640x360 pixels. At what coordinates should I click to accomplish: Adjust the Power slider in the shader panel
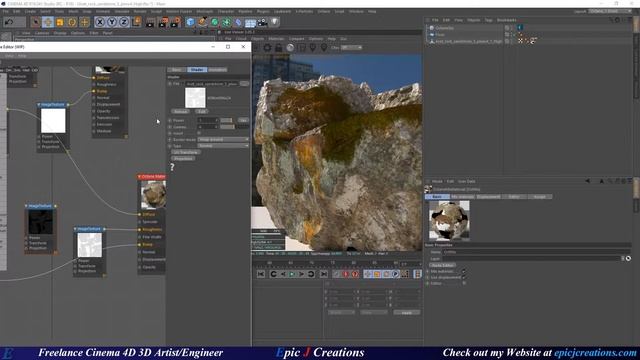point(227,120)
